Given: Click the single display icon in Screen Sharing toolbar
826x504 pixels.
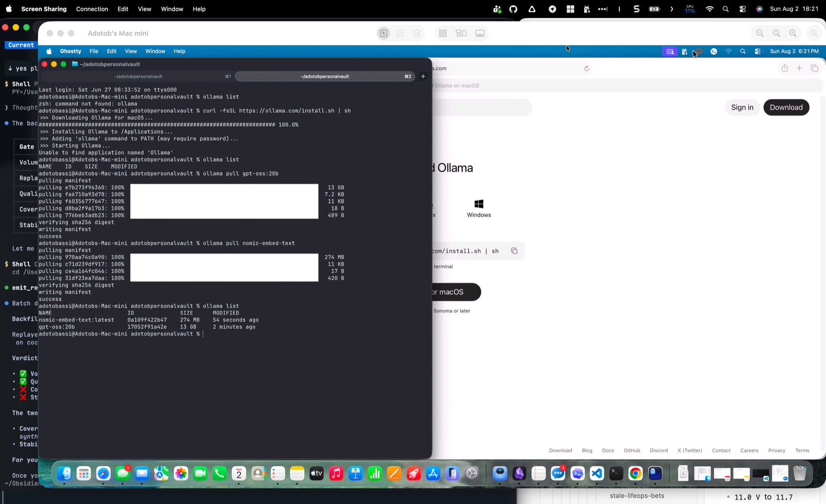Looking at the screenshot, I should [480, 33].
